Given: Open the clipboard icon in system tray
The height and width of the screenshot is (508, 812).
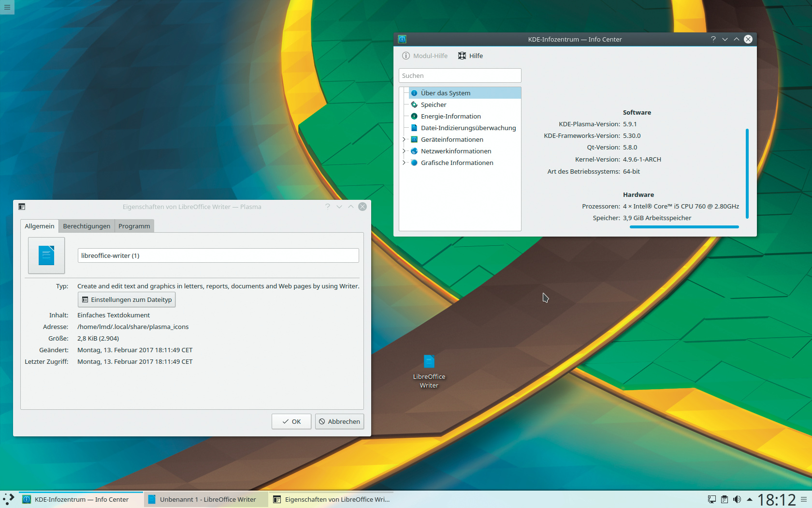Looking at the screenshot, I should (724, 499).
